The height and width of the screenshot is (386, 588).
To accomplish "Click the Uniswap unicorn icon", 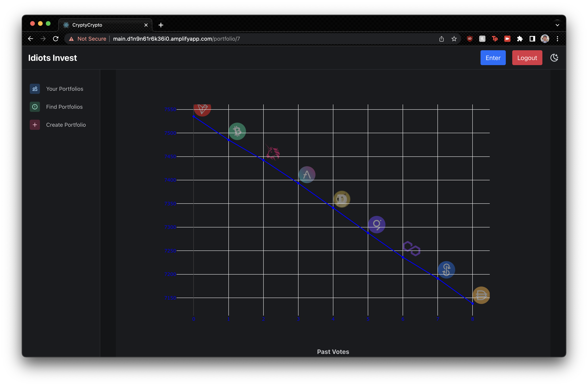I will click(273, 153).
